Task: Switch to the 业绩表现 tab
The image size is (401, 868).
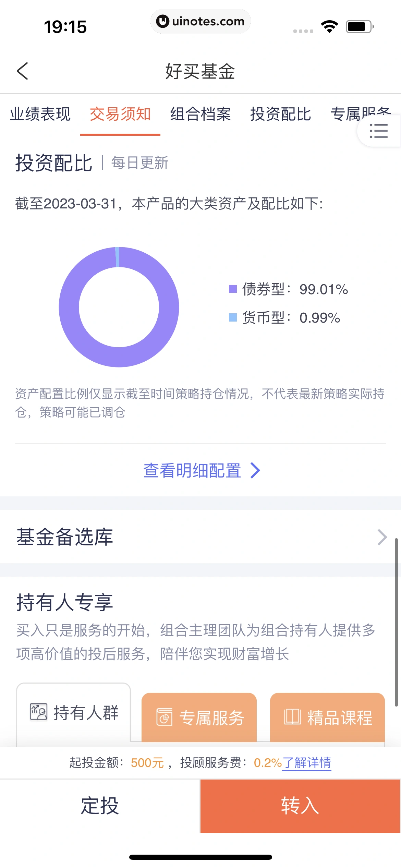Action: coord(40,114)
